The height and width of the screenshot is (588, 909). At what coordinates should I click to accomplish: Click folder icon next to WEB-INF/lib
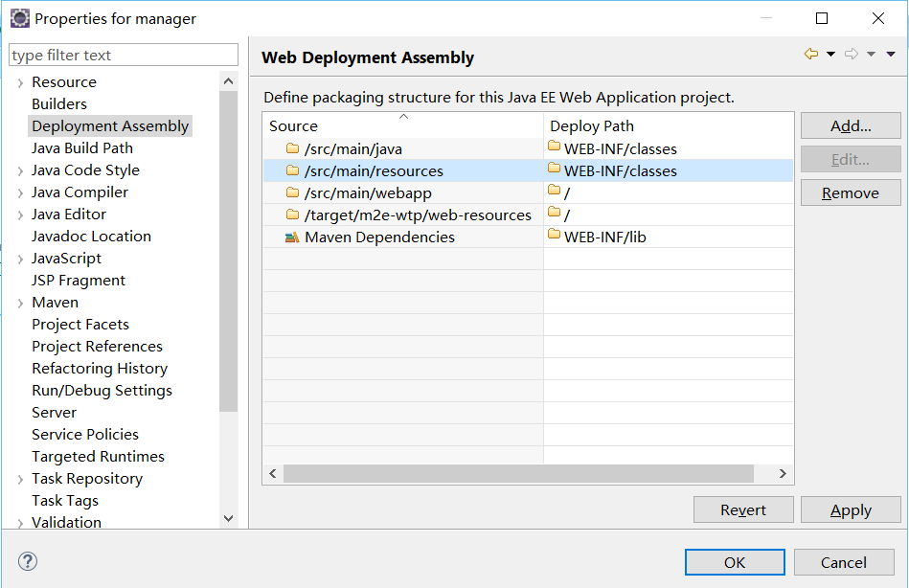[x=555, y=235]
